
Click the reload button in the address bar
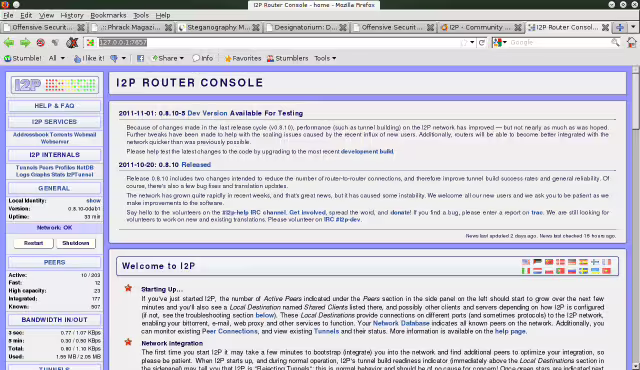(482, 42)
